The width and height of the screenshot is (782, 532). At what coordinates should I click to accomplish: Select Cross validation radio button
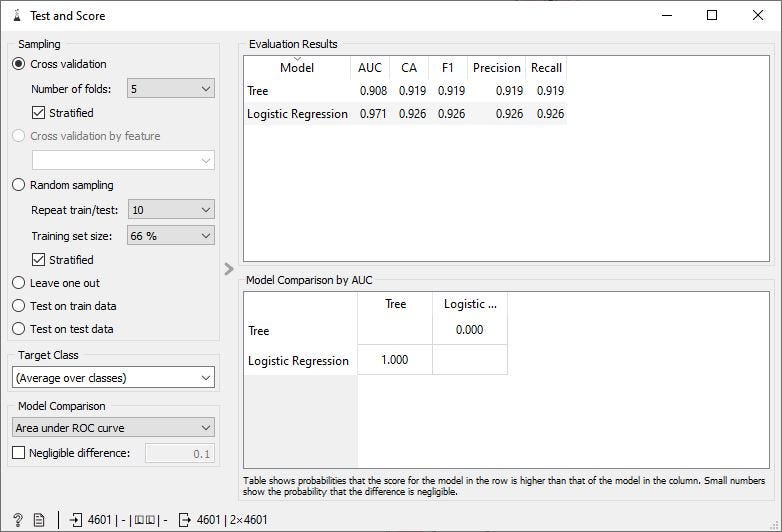coord(18,64)
